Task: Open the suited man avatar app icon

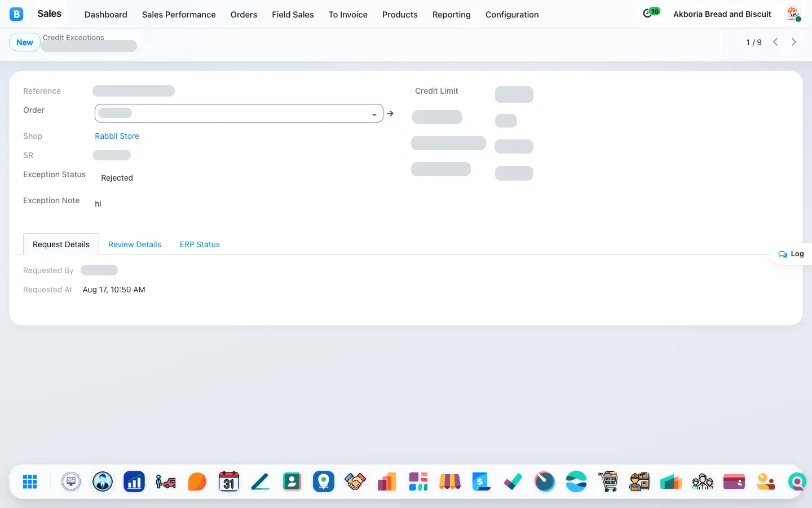Action: click(103, 481)
